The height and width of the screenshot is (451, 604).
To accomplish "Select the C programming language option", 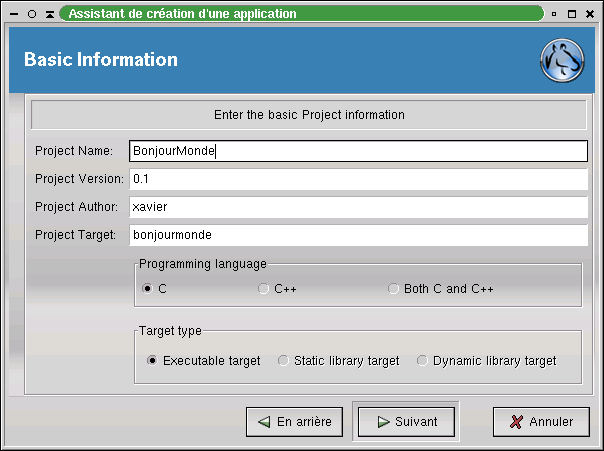I will point(148,289).
